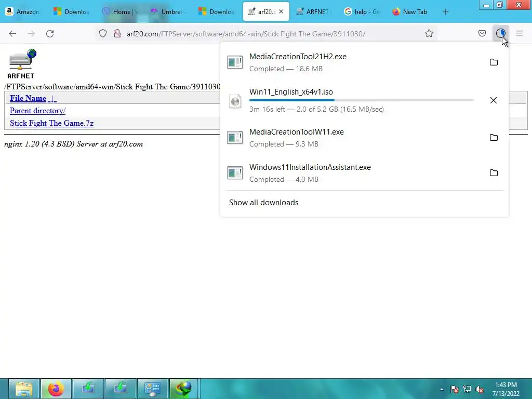This screenshot has width=532, height=399.
Task: Click the insecure connection padlock icon
Action: pos(117,34)
